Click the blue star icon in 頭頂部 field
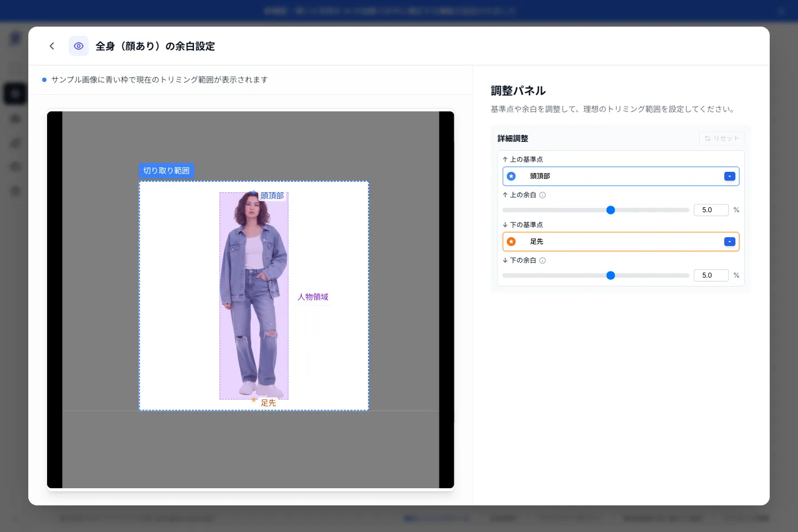The image size is (798, 532). click(x=511, y=176)
